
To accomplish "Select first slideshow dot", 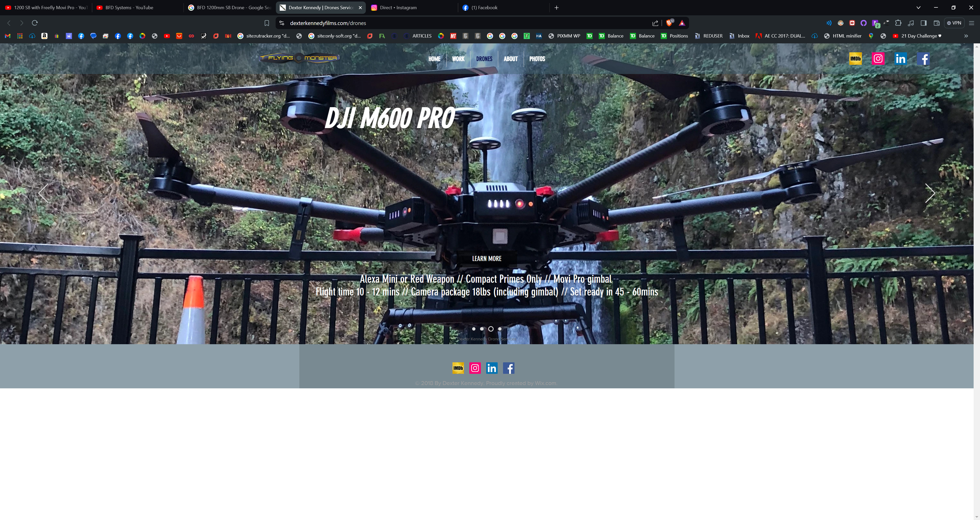I will click(x=474, y=329).
